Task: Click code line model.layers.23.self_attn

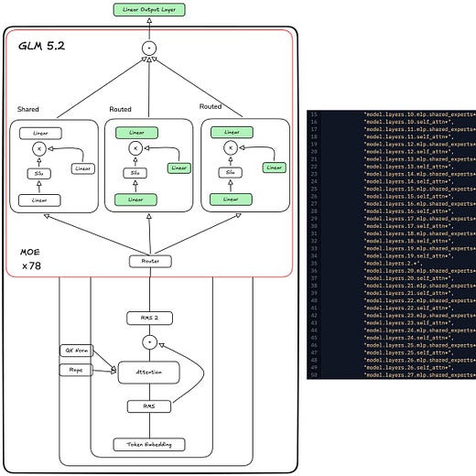Action: (x=408, y=323)
